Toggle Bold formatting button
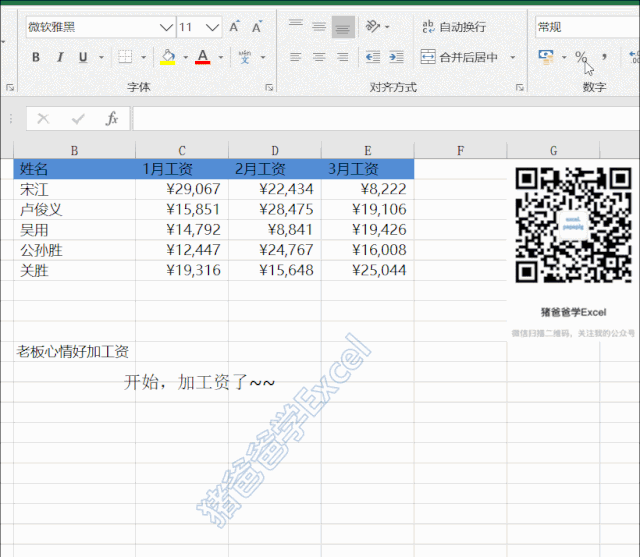Viewport: 640px width, 557px height. pyautogui.click(x=36, y=57)
